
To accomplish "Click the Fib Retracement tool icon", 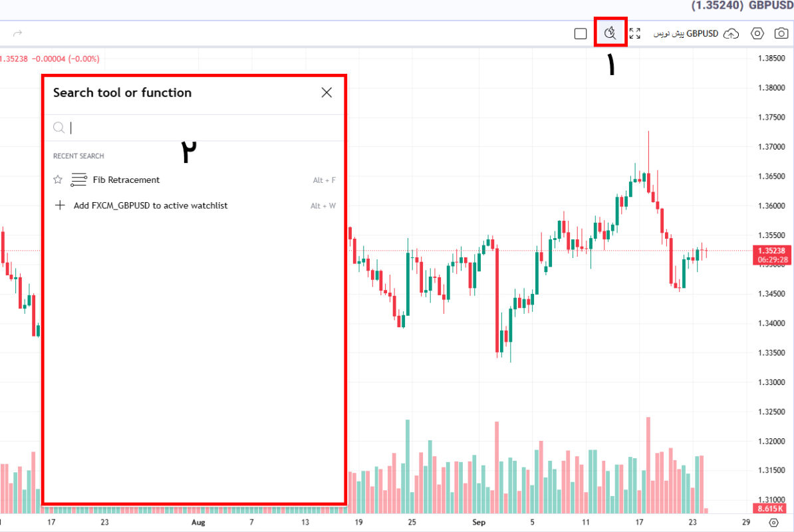I will click(79, 180).
